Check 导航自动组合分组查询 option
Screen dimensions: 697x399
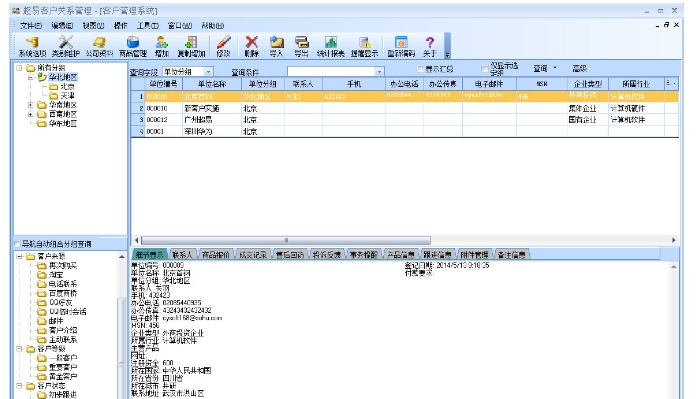coord(17,243)
